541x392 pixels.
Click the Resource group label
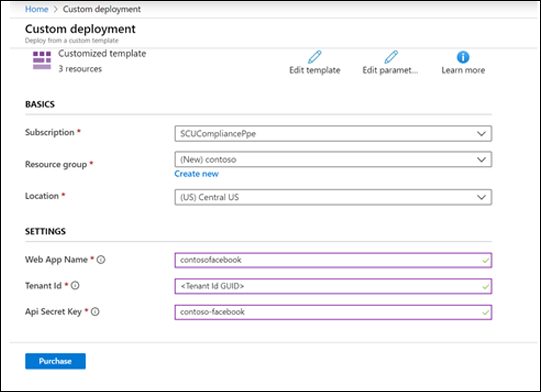tap(56, 164)
